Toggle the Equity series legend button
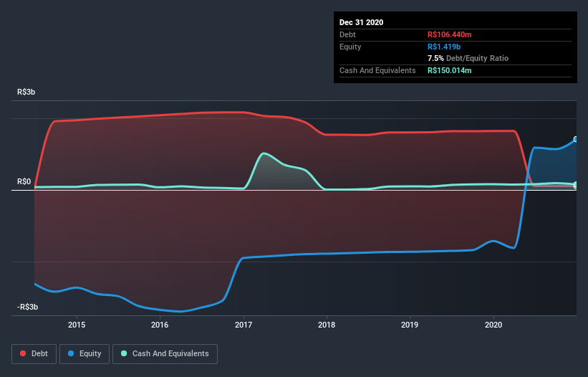The height and width of the screenshot is (377, 588). [x=85, y=354]
